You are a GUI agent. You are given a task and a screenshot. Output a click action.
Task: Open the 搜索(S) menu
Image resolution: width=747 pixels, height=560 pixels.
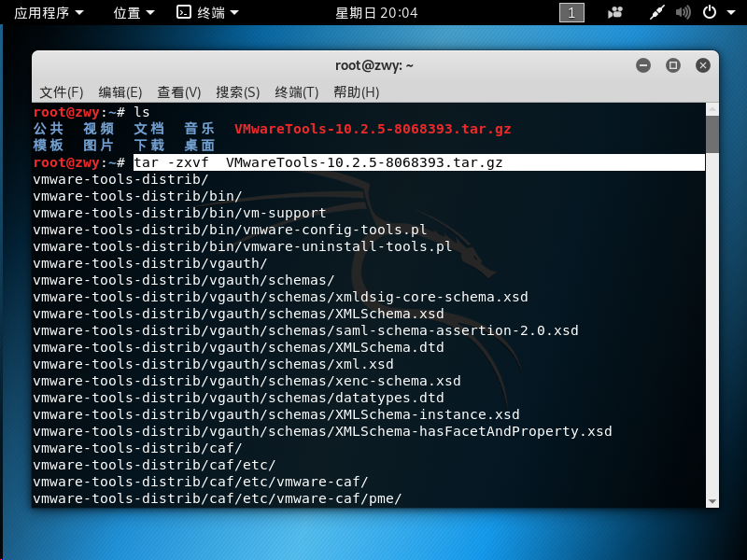[238, 91]
